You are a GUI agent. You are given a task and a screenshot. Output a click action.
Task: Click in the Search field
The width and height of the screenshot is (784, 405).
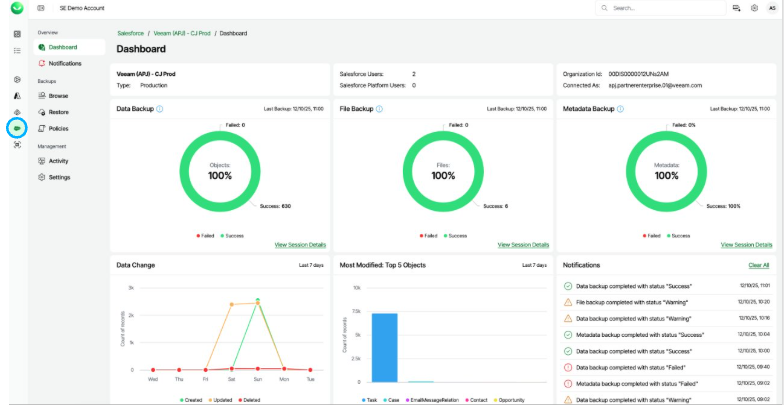point(665,8)
